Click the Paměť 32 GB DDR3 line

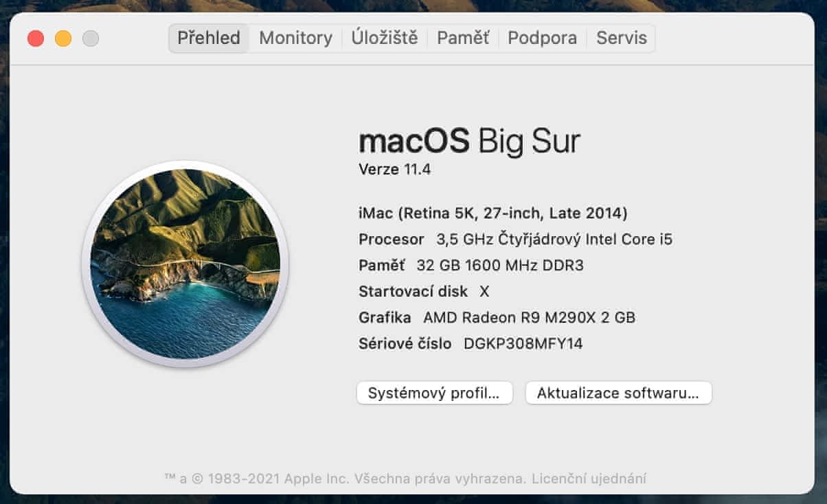coord(471,265)
